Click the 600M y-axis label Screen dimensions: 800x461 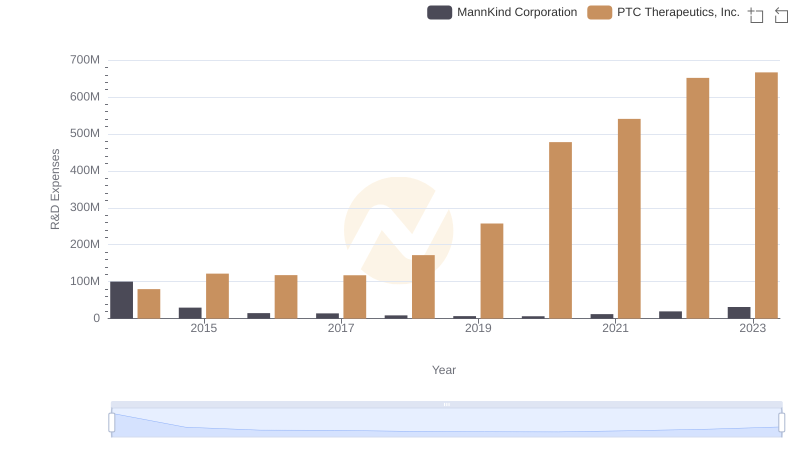tap(85, 97)
